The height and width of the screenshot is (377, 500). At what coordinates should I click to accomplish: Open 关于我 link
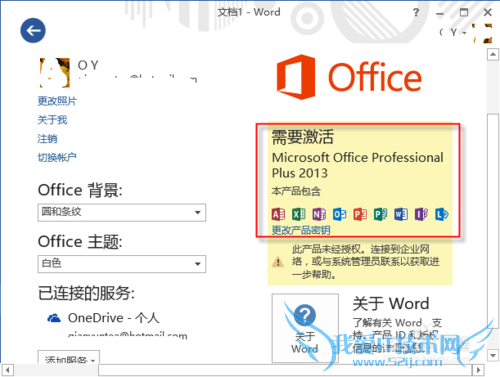pyautogui.click(x=52, y=120)
